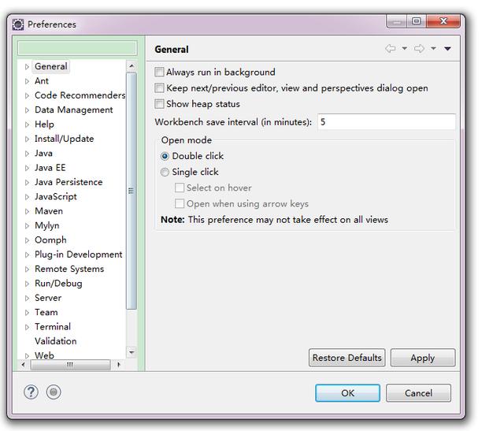Confirm with the OK button
Image resolution: width=504 pixels, height=431 pixels.
click(x=347, y=393)
